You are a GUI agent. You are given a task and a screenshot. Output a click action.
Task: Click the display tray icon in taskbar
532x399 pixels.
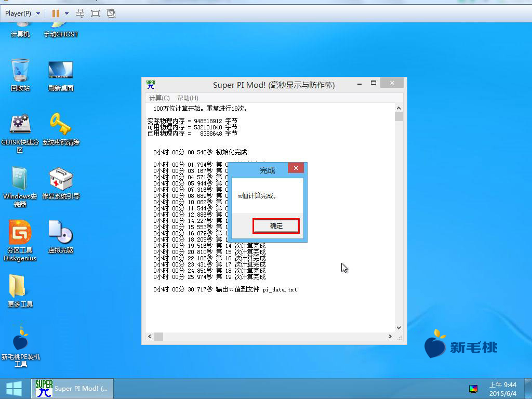pos(473,389)
